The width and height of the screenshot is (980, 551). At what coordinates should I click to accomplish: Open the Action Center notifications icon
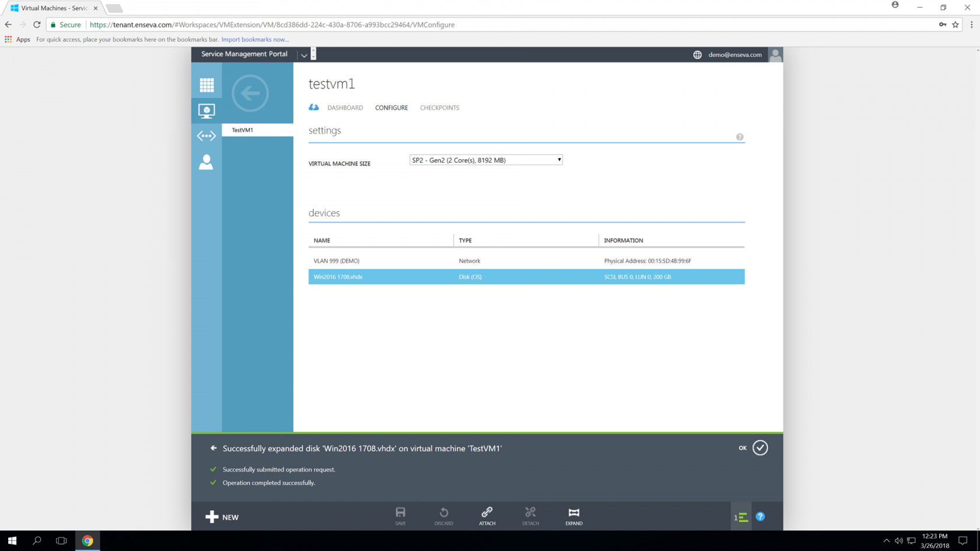(963, 541)
